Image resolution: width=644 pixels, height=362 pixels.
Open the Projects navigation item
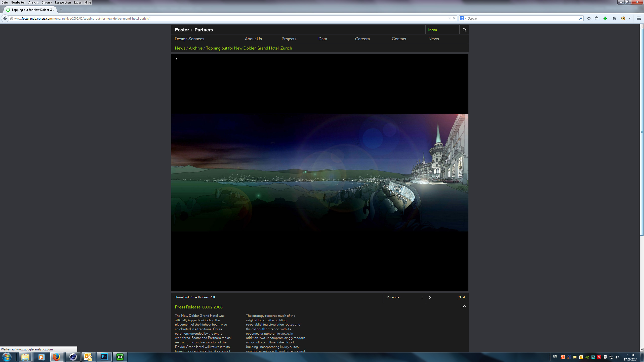(289, 39)
